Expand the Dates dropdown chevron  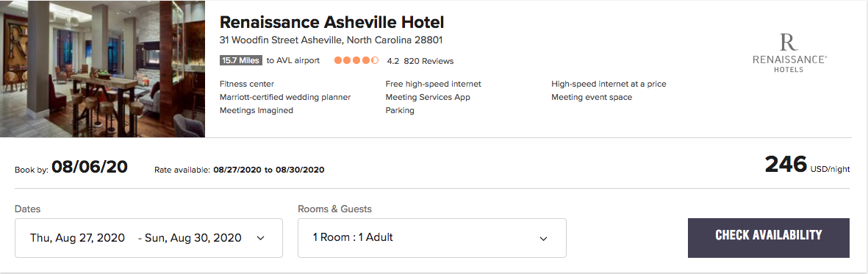click(x=261, y=238)
